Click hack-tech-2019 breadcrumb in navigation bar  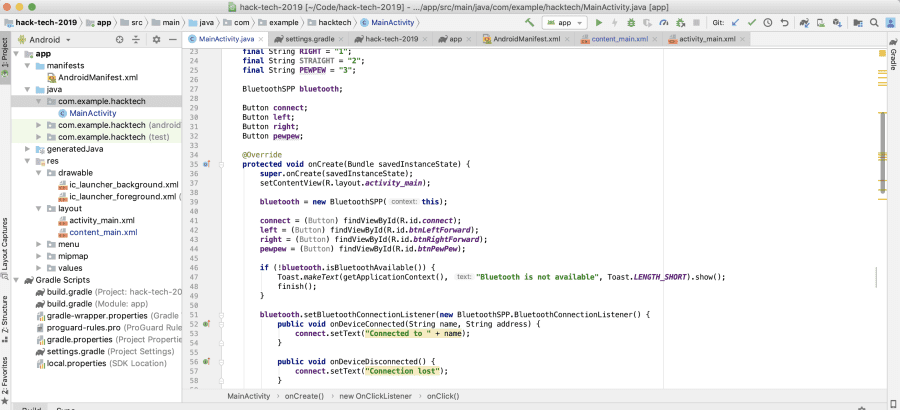click(x=39, y=23)
